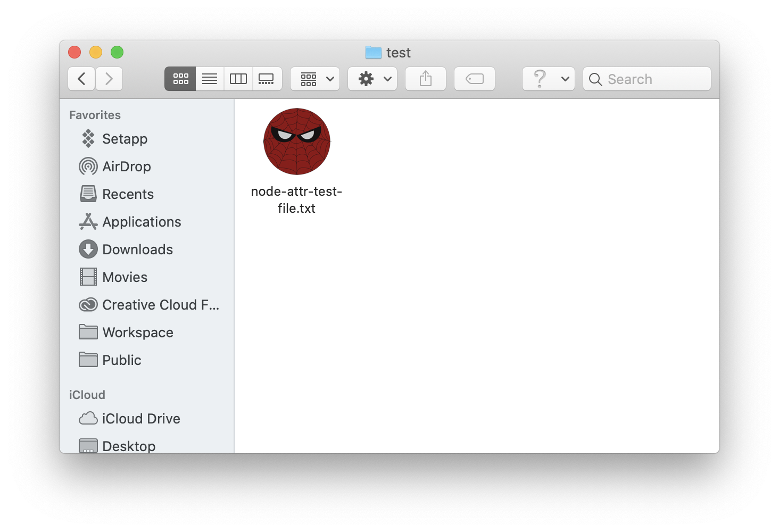Click the Back navigation arrow

coord(81,79)
